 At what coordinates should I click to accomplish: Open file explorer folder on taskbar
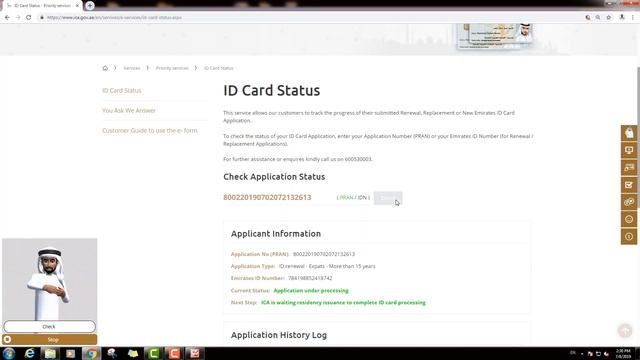point(50,353)
